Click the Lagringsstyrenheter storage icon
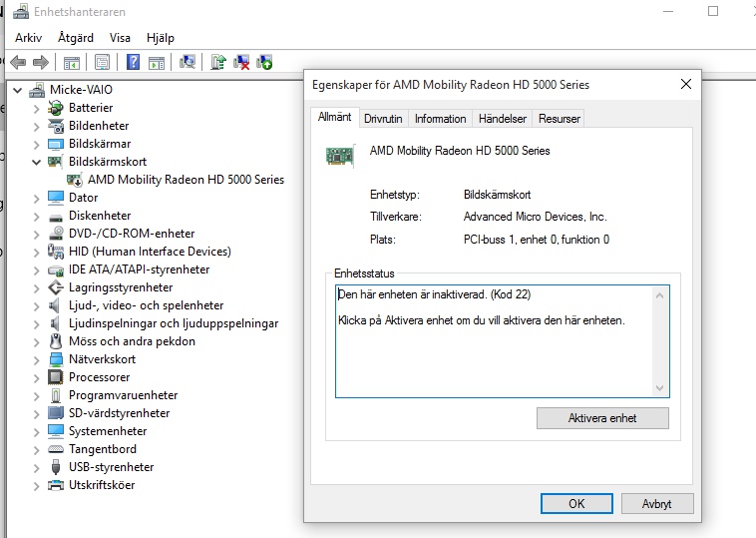 (56, 287)
